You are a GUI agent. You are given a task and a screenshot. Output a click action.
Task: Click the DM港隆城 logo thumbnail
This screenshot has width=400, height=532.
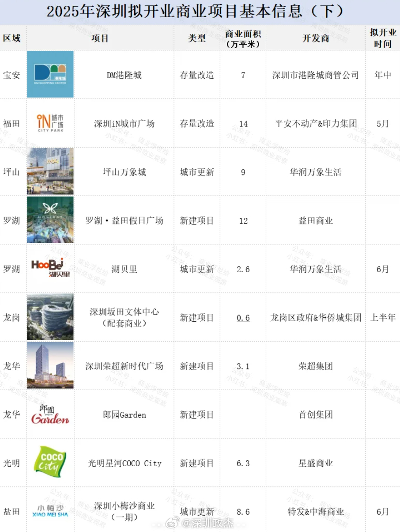(50, 74)
